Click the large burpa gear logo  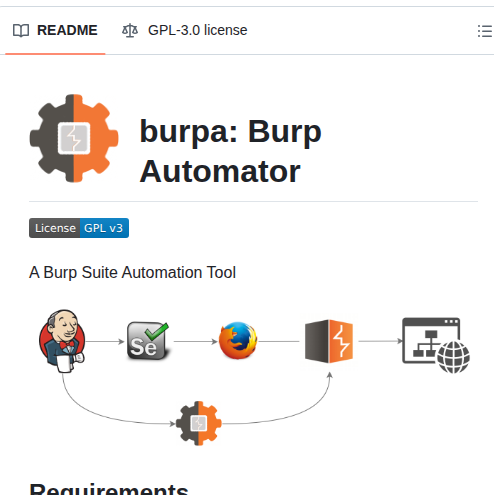pos(74,138)
